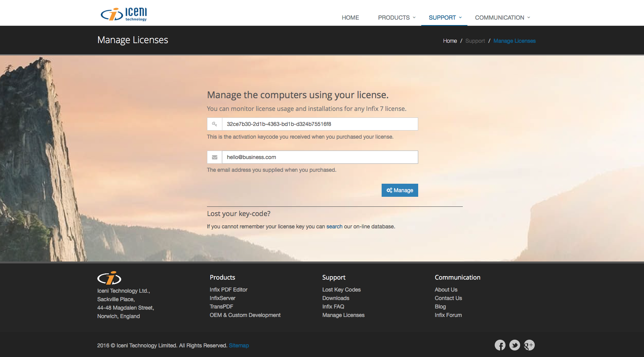The width and height of the screenshot is (644, 357).
Task: Click into the activation keycode field
Action: pyautogui.click(x=319, y=124)
